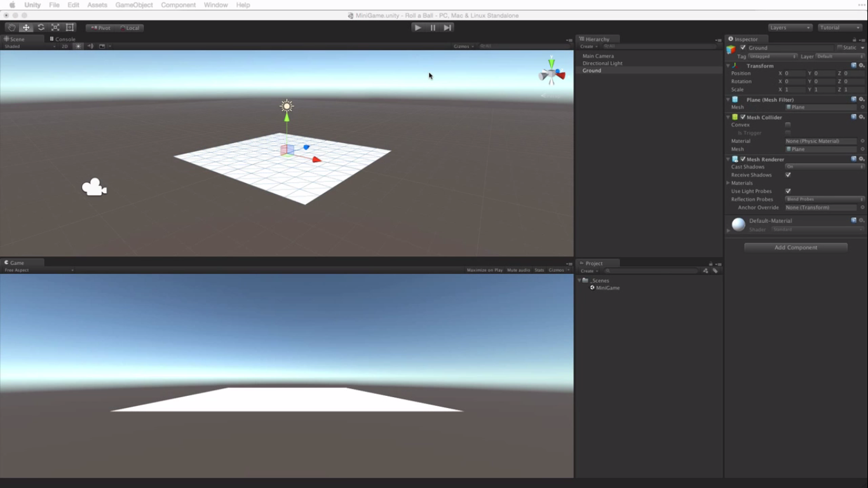Uncheck Receive Shadows in Mesh Renderer

pos(788,175)
